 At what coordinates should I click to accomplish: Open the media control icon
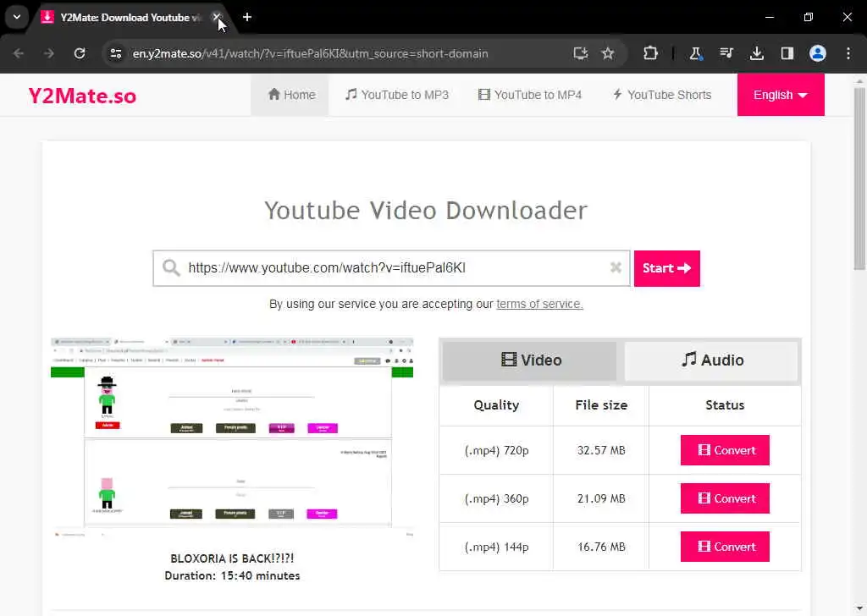[726, 53]
